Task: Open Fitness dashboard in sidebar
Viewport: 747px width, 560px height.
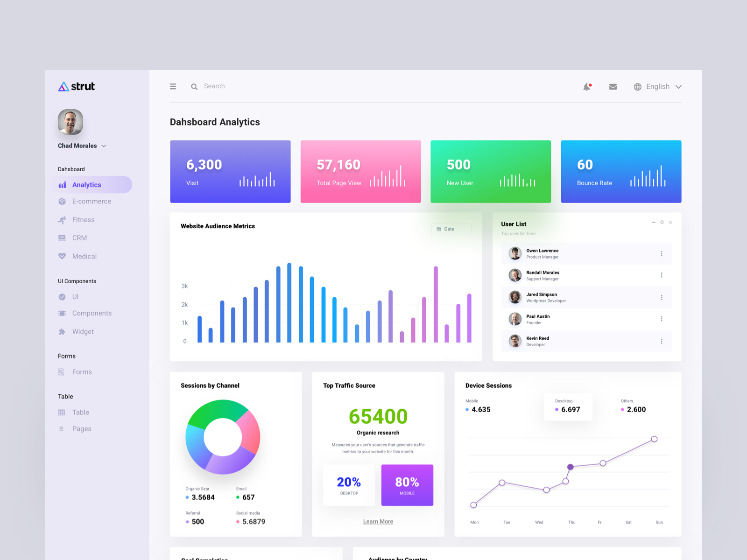Action: [x=83, y=220]
